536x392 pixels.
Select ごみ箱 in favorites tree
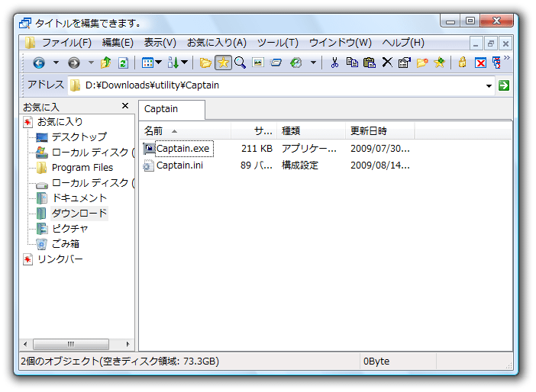pyautogui.click(x=66, y=244)
